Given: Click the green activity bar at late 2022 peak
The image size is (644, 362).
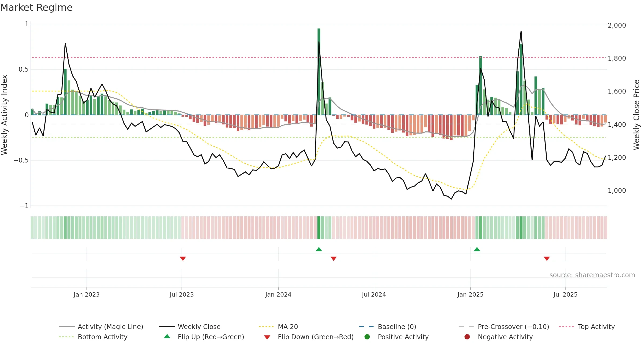Looking at the screenshot, I should (65, 92).
